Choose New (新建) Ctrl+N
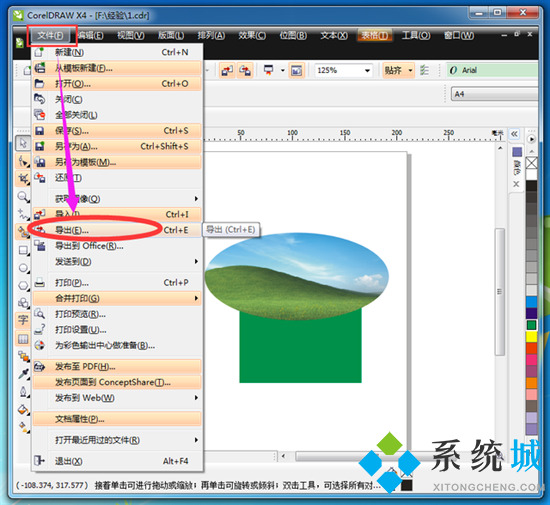Viewport: 550px width, 505px height. pyautogui.click(x=116, y=52)
